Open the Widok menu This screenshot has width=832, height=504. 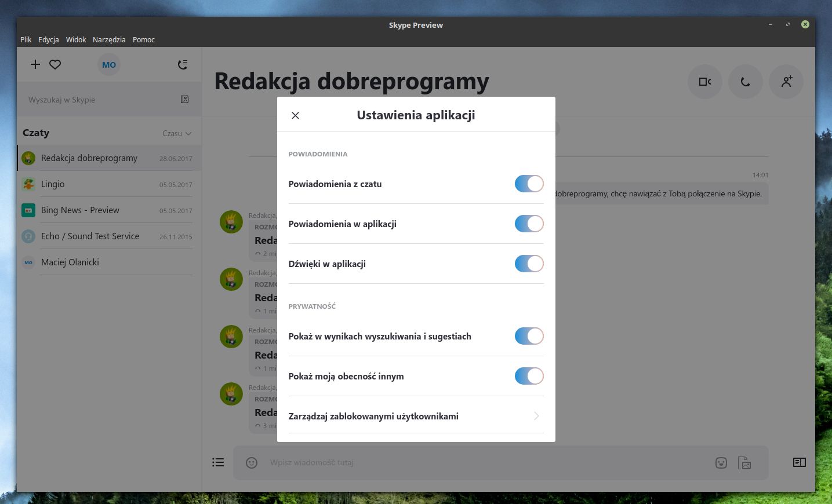(x=76, y=39)
